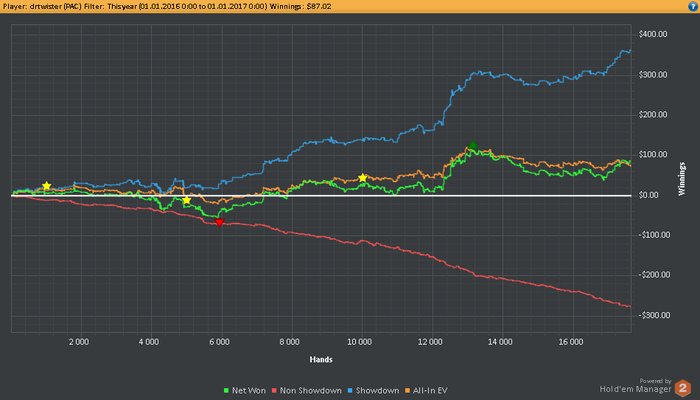The height and width of the screenshot is (400, 700).
Task: Click the 12 000 hands axis label
Action: 430,342
